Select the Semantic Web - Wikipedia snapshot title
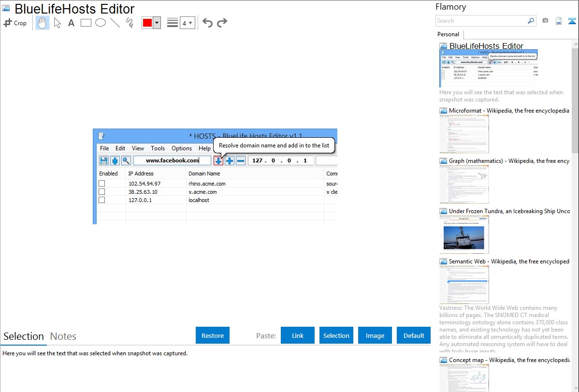 509,261
